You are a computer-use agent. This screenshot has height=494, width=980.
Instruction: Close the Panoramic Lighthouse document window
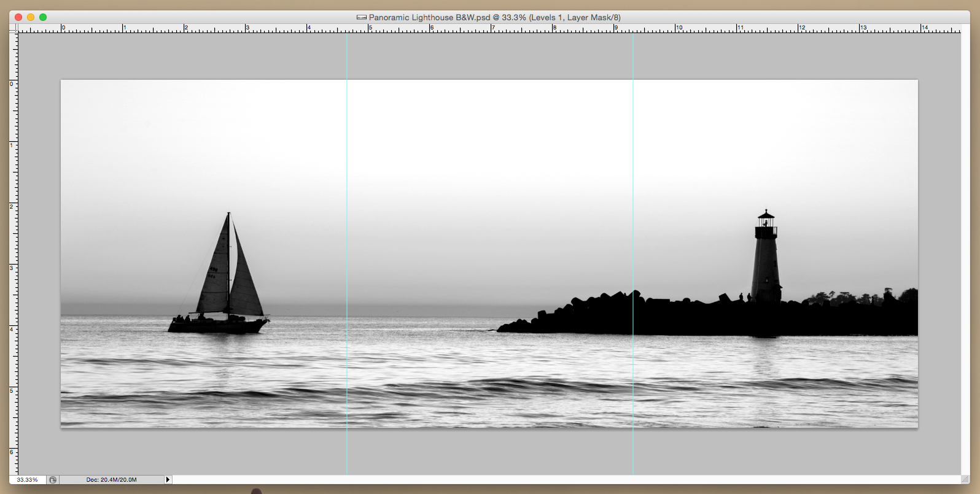pyautogui.click(x=18, y=17)
